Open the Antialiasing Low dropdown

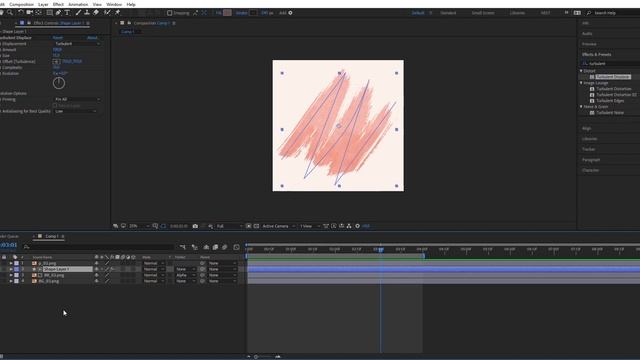[76, 111]
